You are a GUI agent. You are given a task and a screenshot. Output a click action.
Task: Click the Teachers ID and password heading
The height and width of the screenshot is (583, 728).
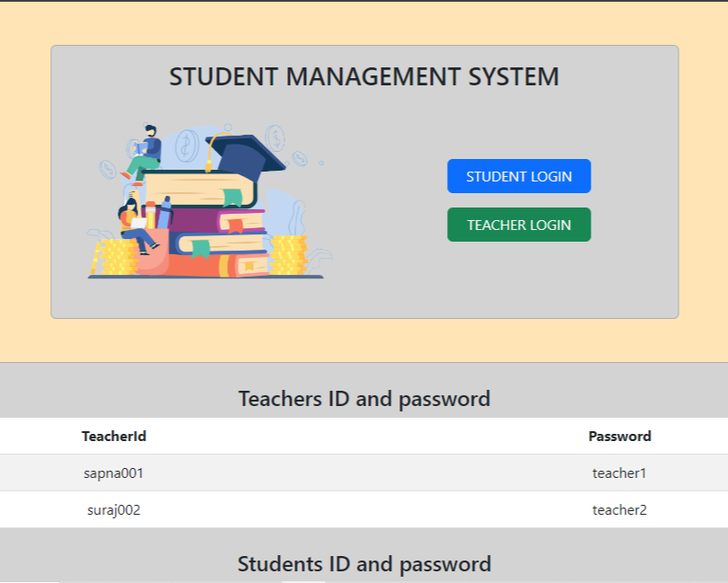364,399
